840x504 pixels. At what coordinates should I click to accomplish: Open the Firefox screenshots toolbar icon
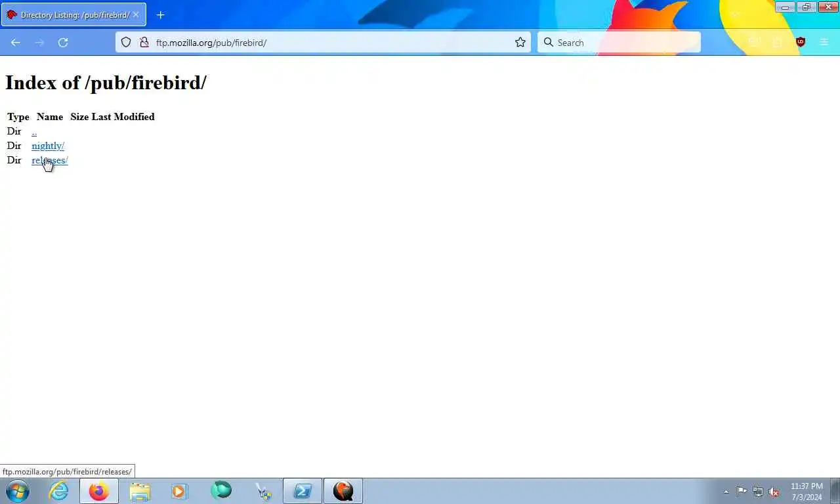[754, 42]
